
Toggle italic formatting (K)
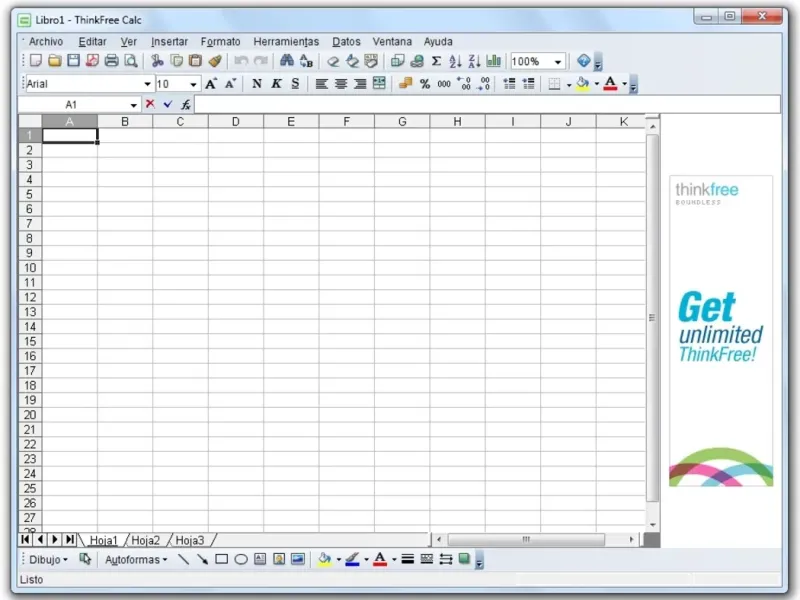[x=276, y=84]
